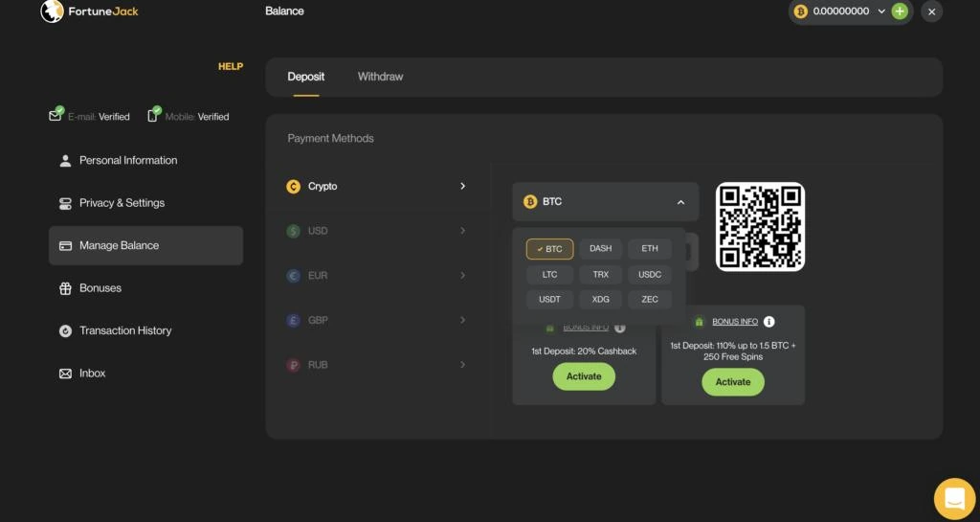980x522 pixels.
Task: Expand the RUB row chevron
Action: (x=462, y=365)
